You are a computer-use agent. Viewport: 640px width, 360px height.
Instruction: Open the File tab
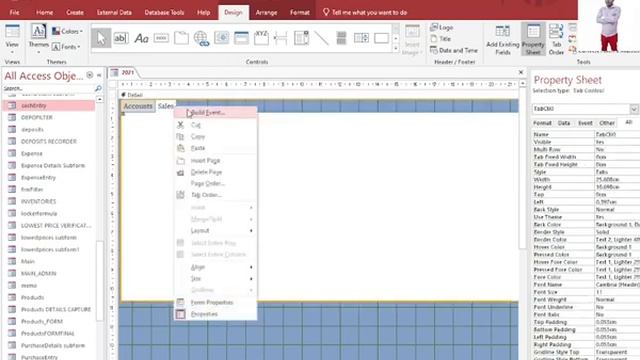point(14,12)
